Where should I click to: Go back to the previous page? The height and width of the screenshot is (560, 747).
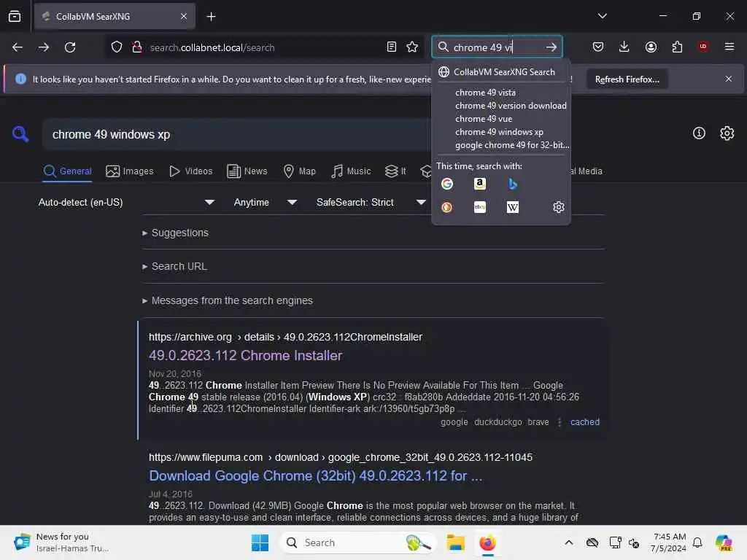[x=18, y=47]
